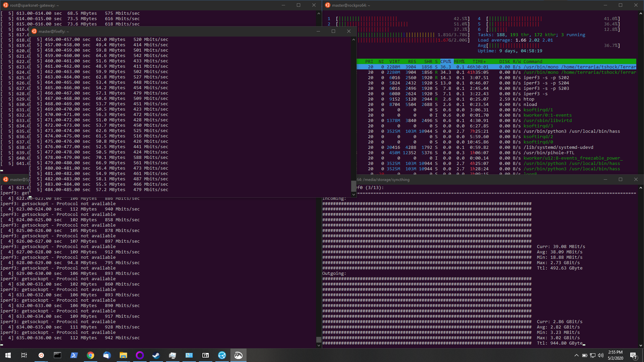Open the clock and date flyout
This screenshot has width=644, height=362.
615,355
